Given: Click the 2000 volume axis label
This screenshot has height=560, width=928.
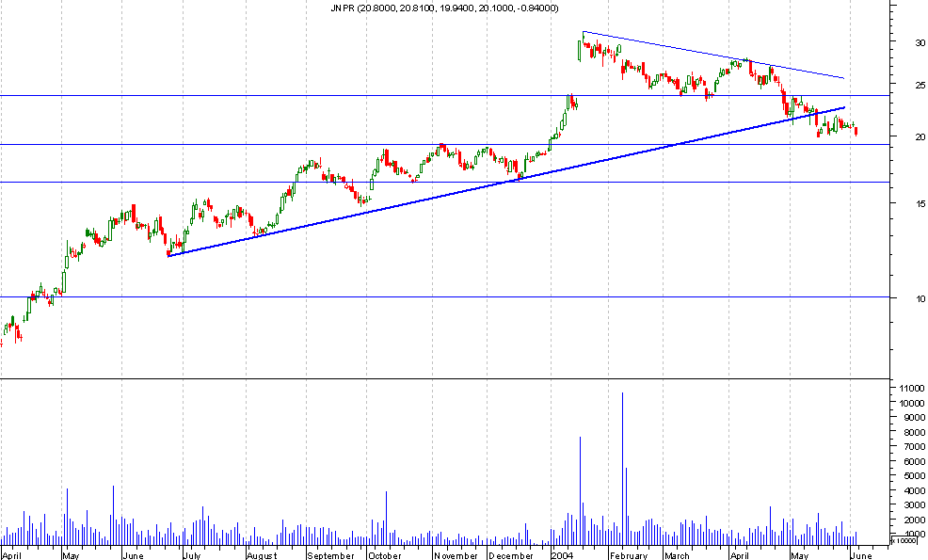Looking at the screenshot, I should click(915, 520).
